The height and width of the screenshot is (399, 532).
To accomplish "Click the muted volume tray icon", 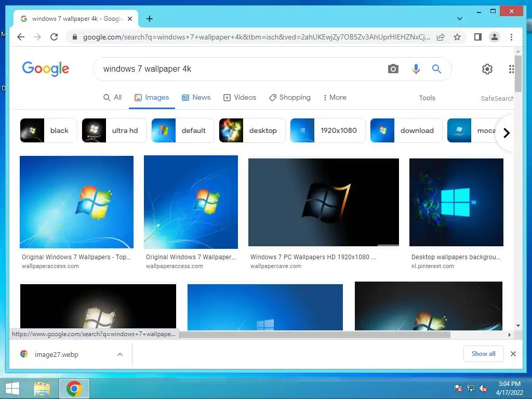I will click(x=483, y=388).
